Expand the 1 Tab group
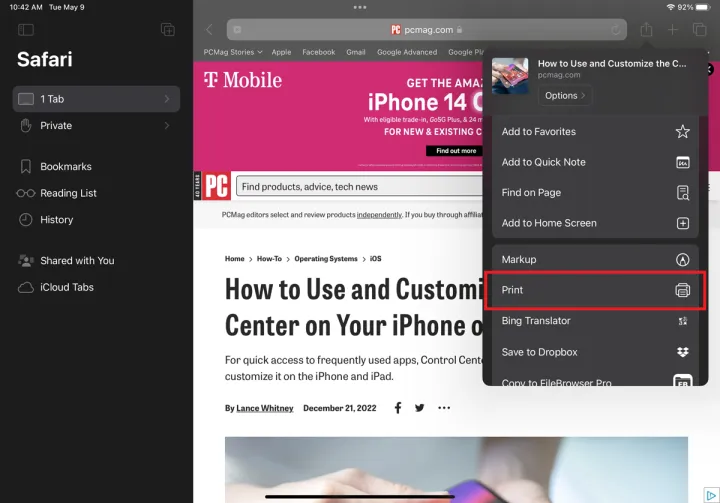This screenshot has height=503, width=720. click(x=96, y=99)
